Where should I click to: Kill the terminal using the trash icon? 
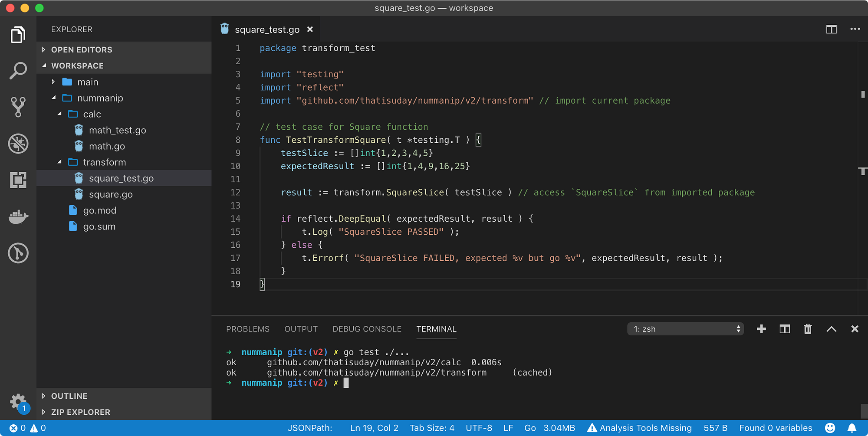[807, 329]
